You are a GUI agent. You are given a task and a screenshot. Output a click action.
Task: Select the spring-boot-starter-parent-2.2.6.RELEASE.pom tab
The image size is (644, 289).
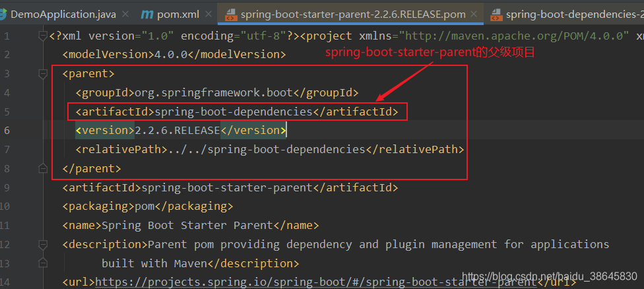pyautogui.click(x=350, y=15)
